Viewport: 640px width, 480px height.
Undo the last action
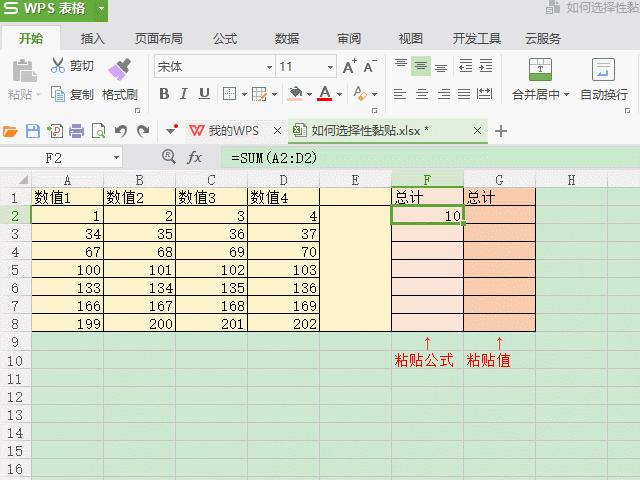pyautogui.click(x=120, y=131)
